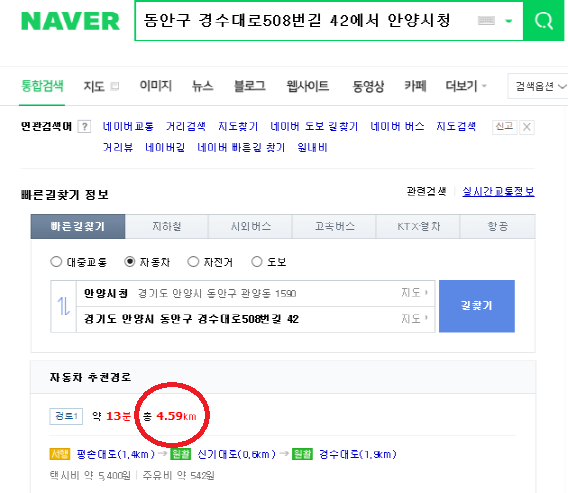Open related search 지도검색
Viewport: 568px width, 493px height.
tap(456, 126)
